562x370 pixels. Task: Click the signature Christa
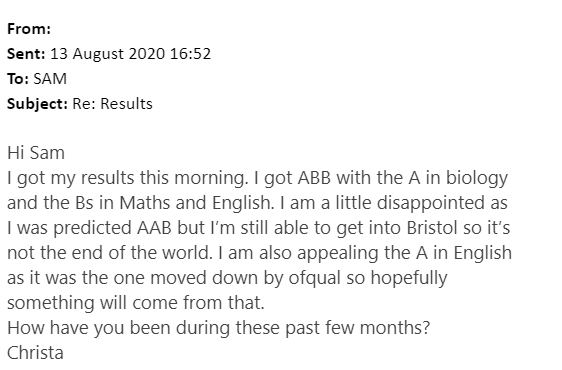coord(35,353)
